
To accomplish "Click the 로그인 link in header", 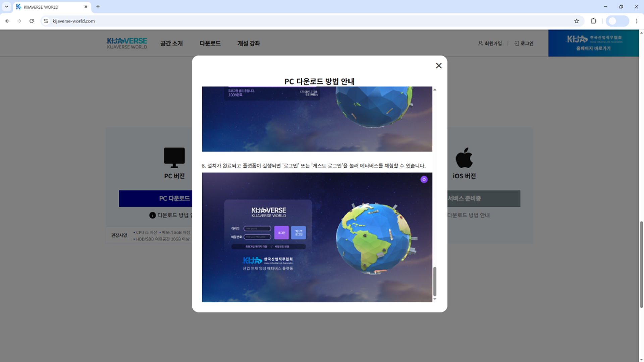I will pyautogui.click(x=524, y=43).
